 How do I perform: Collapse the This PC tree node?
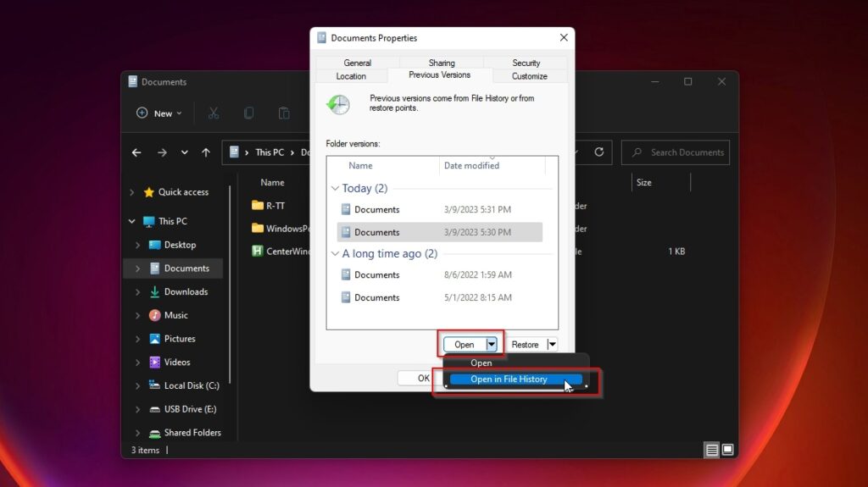(x=131, y=221)
